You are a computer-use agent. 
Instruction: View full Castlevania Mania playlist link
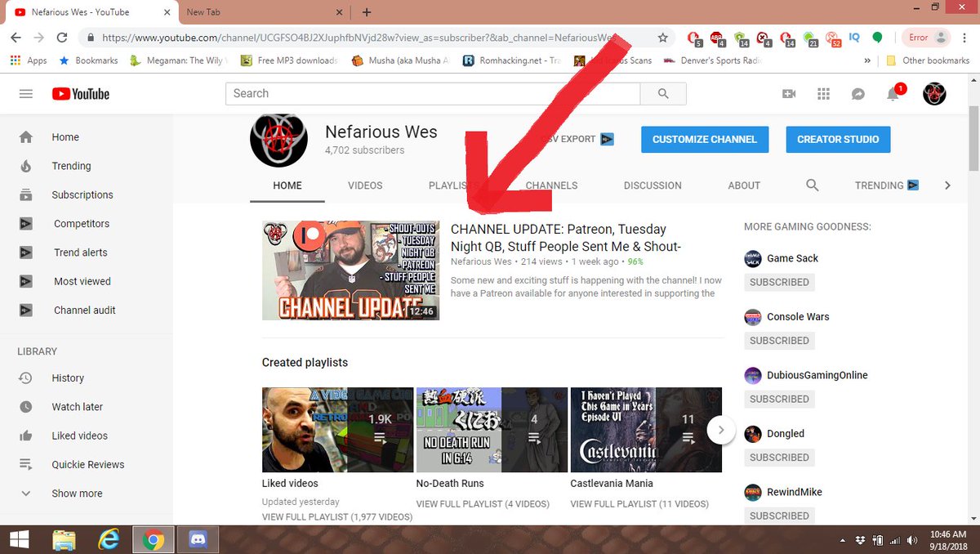coord(639,504)
